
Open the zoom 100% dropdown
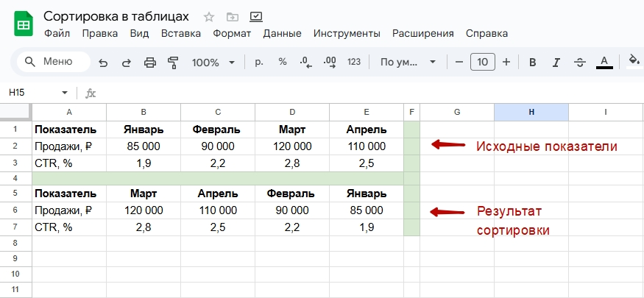click(x=213, y=63)
